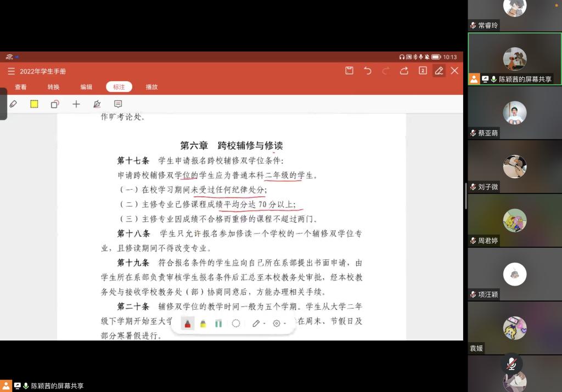Click the participant list scrollbar
The image size is (562, 392).
465,196
